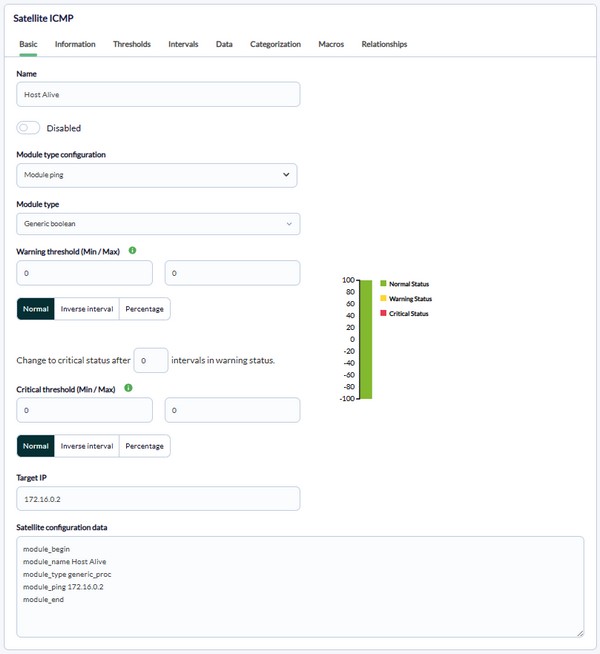Click the Name field containing Host Alive
Image resolution: width=600 pixels, height=654 pixels.
pyautogui.click(x=158, y=94)
